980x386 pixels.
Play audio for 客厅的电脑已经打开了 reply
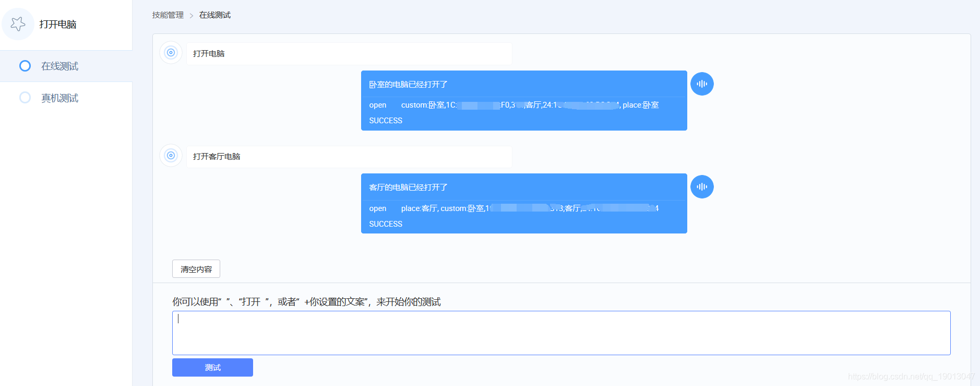tap(702, 186)
